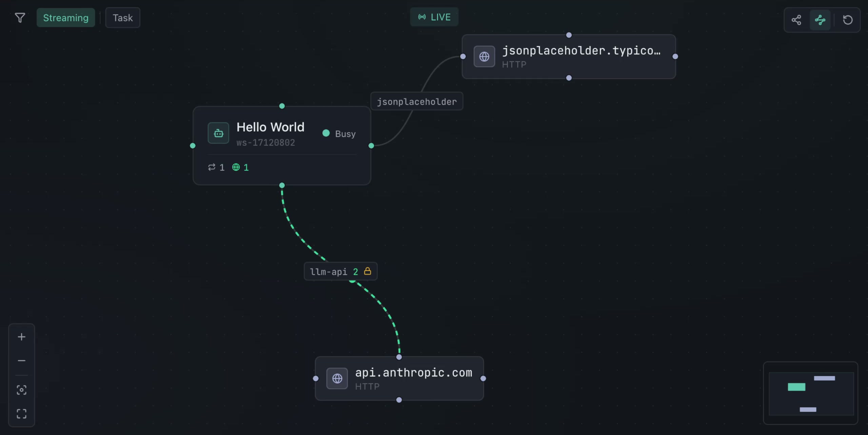Click the jsonplaceholder edge label
Screen dimensions: 868x435
[x=416, y=101]
